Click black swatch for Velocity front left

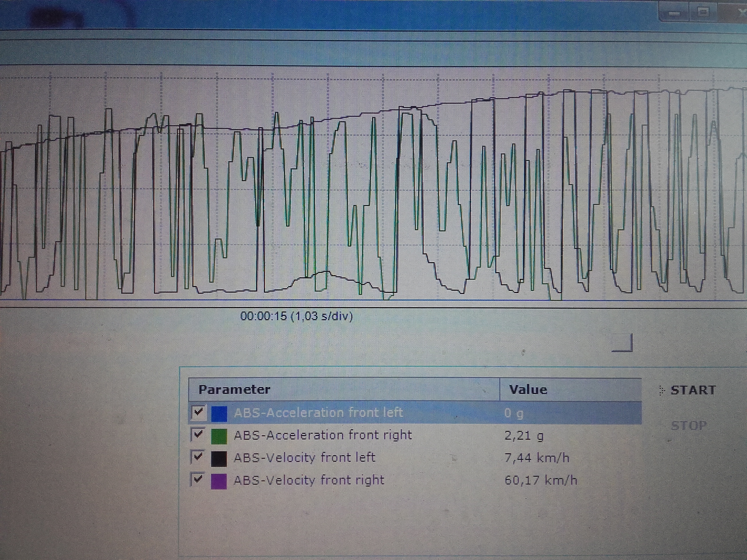(219, 459)
